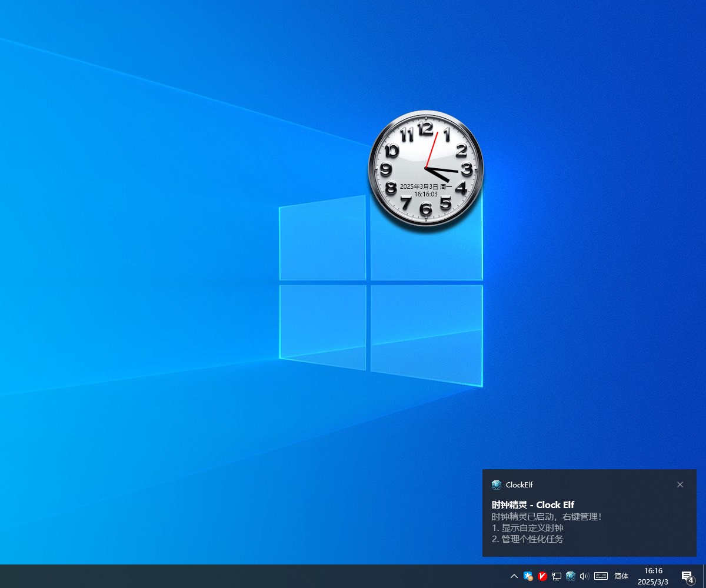Click the ClockElf icon in the notification header

[497, 485]
